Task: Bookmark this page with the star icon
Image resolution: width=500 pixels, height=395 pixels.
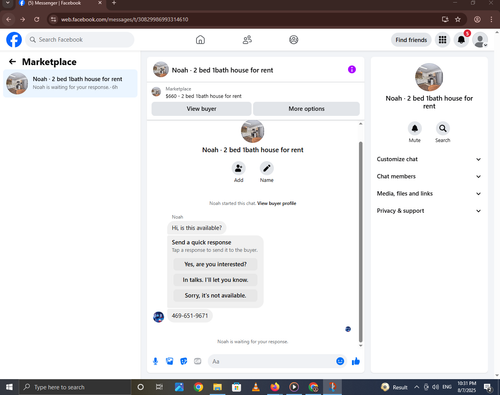Action: [458, 19]
